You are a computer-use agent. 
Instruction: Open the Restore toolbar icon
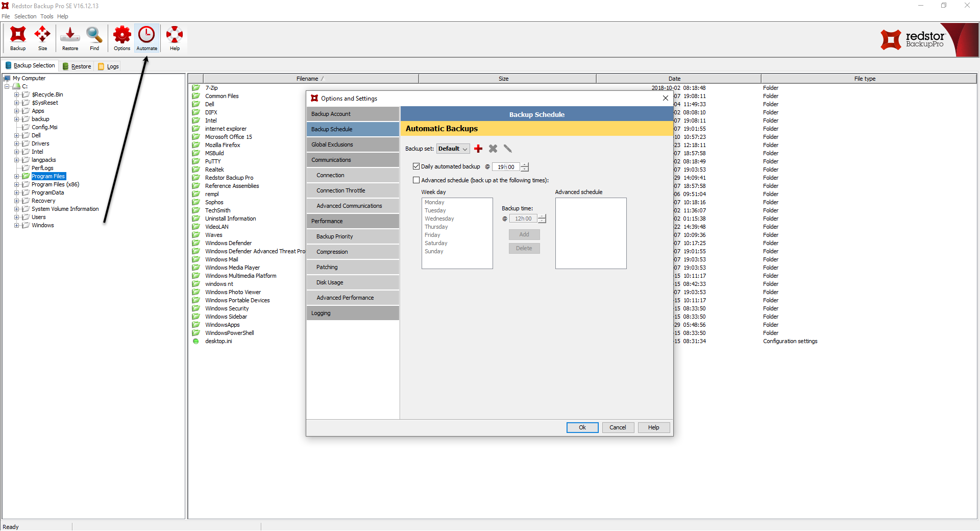[70, 38]
